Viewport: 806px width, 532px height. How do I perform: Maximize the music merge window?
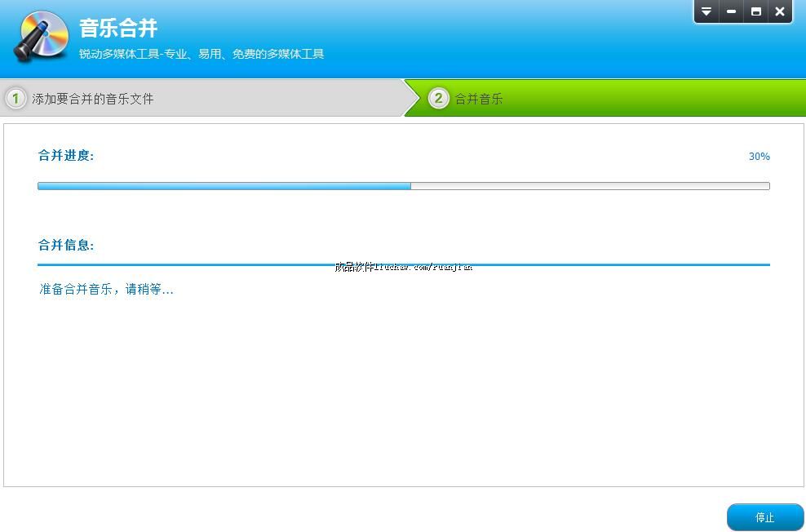click(x=755, y=11)
